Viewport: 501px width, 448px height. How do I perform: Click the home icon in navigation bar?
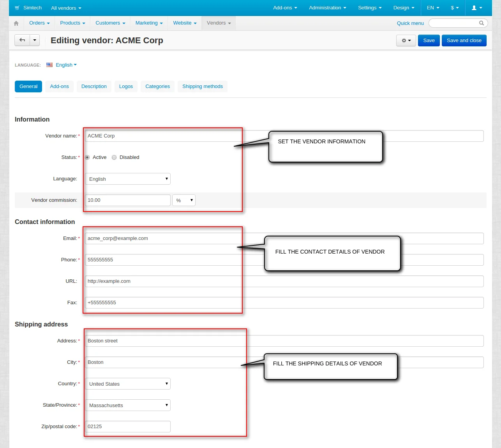tap(16, 23)
